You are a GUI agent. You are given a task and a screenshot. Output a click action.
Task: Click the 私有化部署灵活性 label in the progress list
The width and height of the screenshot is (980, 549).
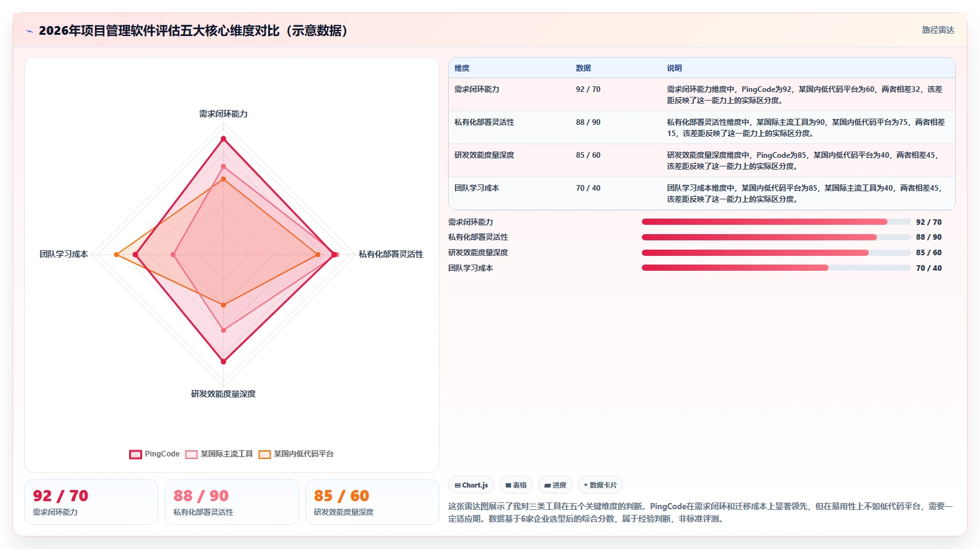point(478,237)
